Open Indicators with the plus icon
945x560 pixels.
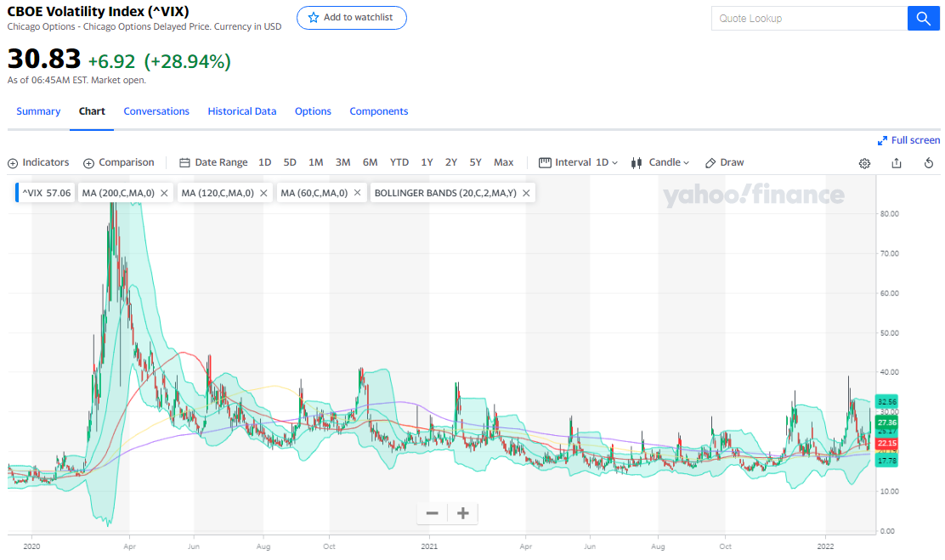[13, 163]
